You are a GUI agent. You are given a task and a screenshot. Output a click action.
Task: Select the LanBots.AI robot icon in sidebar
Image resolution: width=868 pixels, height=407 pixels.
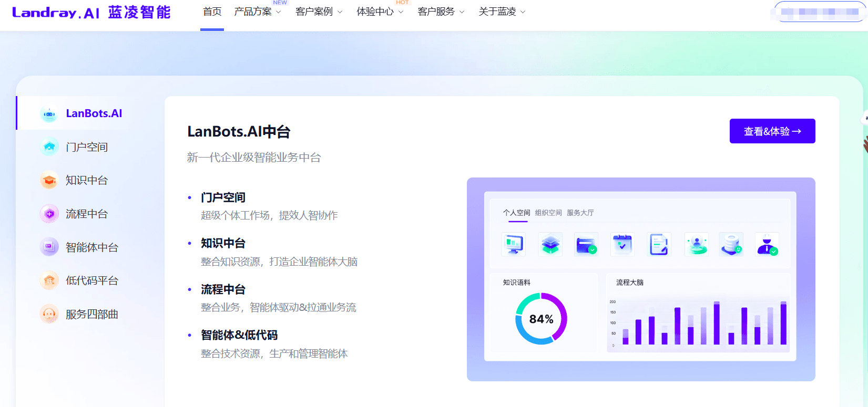coord(49,113)
